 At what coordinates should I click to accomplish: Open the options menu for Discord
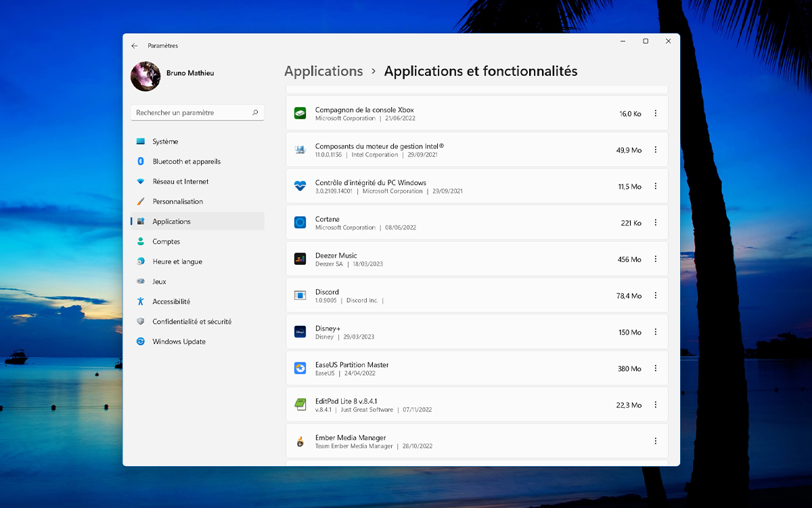[655, 295]
